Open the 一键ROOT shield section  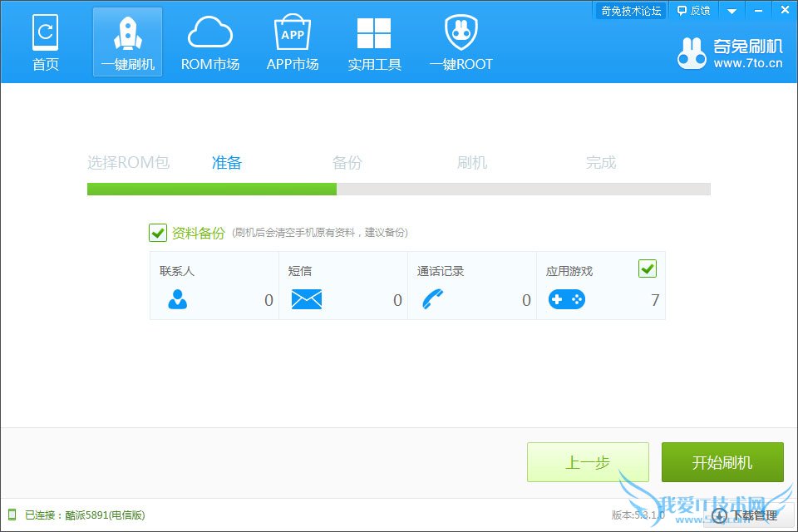(x=461, y=42)
